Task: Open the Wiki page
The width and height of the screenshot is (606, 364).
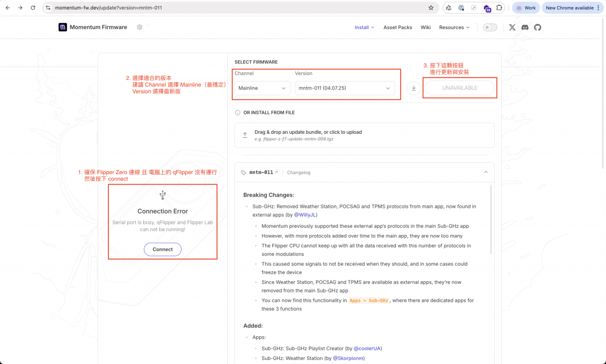Action: [426, 27]
